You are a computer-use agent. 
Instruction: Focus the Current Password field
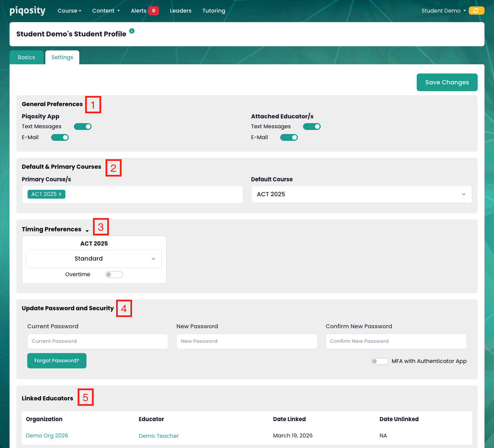[98, 341]
